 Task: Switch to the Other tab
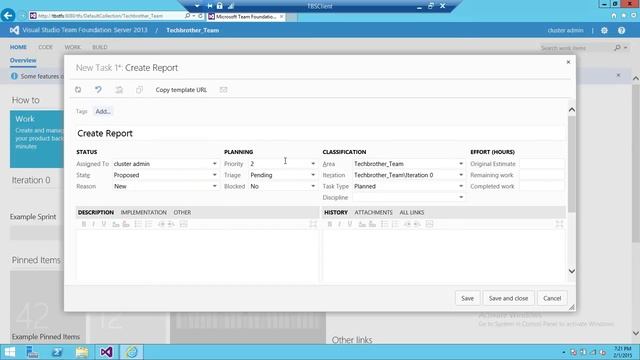182,212
